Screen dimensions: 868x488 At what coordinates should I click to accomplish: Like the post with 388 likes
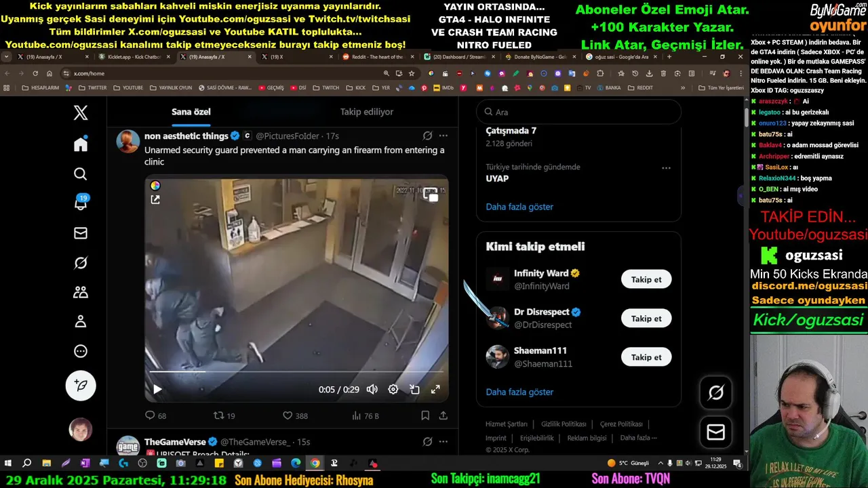click(295, 415)
